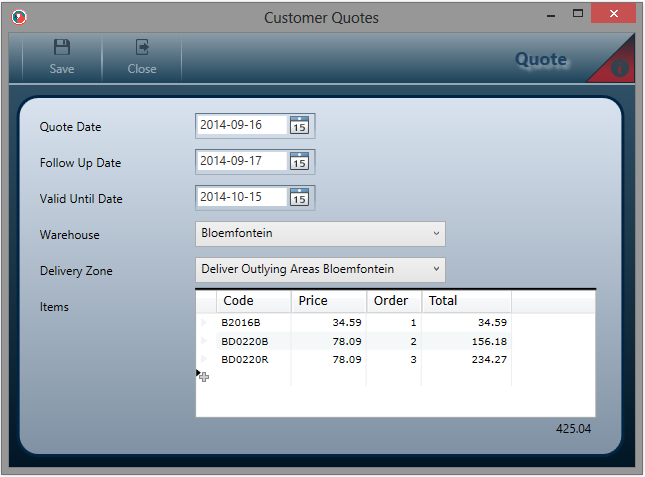The width and height of the screenshot is (645, 477).
Task: Click the Order column header
Action: coord(393,301)
